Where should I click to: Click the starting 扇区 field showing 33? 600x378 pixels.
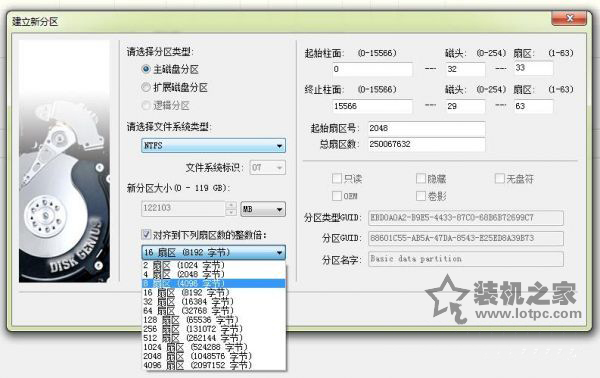pos(533,68)
